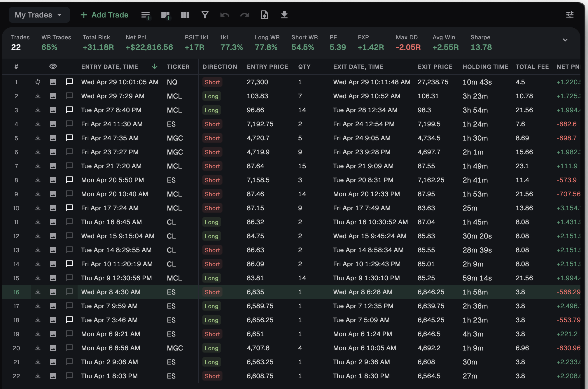Open the image icon on row 1

[53, 82]
